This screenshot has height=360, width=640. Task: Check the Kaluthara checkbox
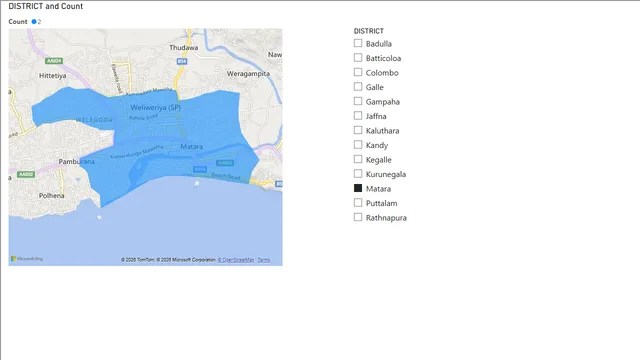click(x=358, y=130)
